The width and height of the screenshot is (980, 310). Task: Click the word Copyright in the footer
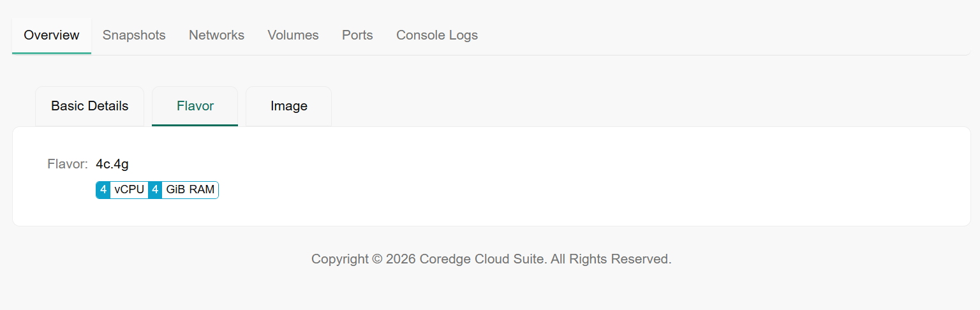coord(339,259)
